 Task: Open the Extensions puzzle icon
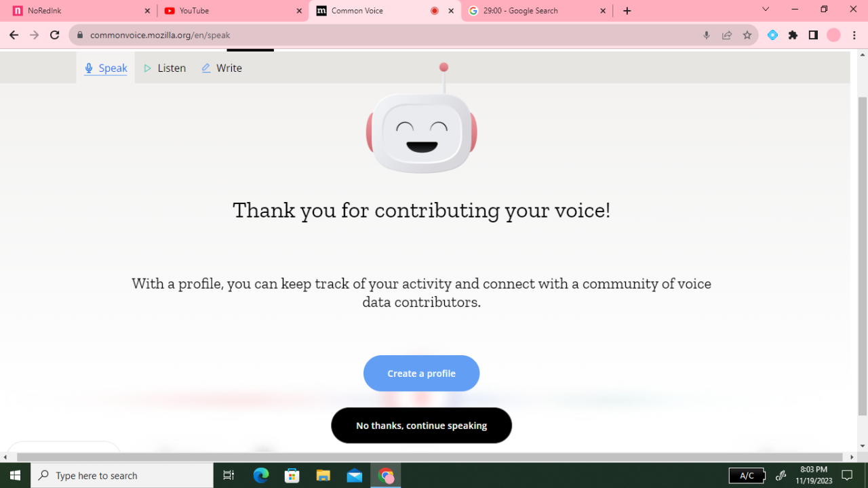(x=793, y=35)
